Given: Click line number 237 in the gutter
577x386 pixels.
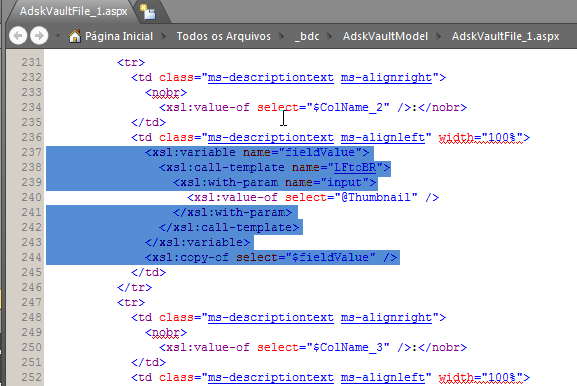Looking at the screenshot, I should coord(31,152).
